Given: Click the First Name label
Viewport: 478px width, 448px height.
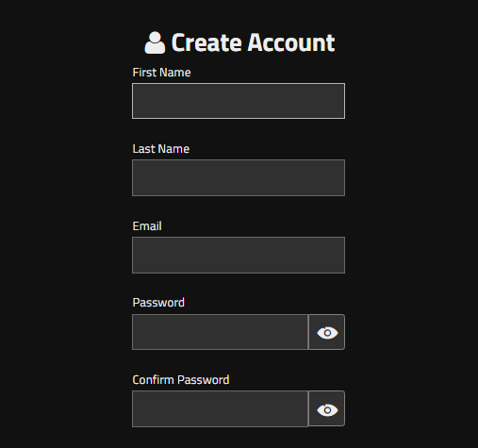Looking at the screenshot, I should coord(161,73).
